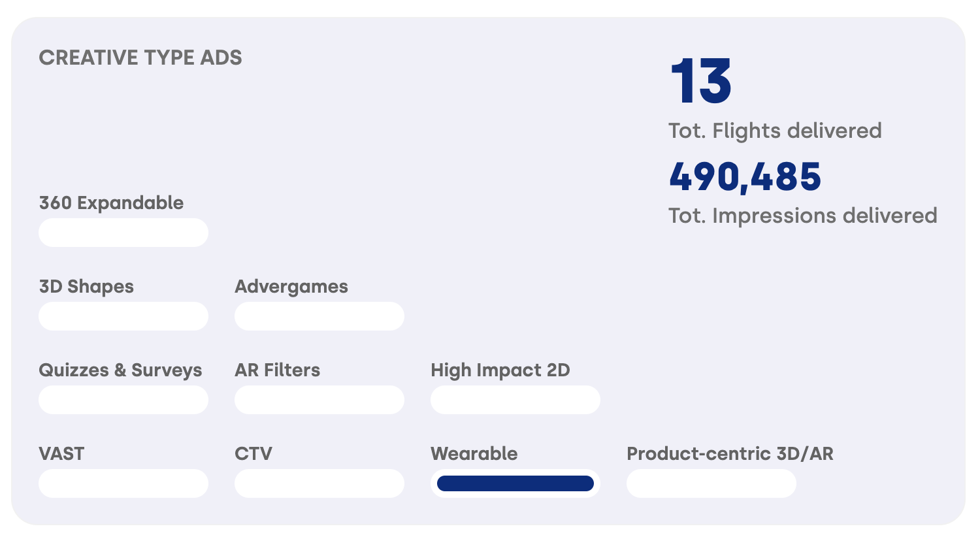Click the 3D Shapes progress bar
Screen dimensions: 980x537
(123, 316)
